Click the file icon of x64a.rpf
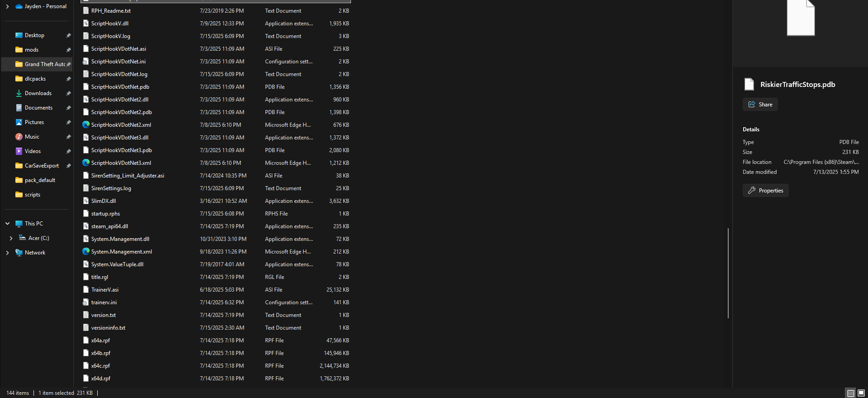 [85, 340]
